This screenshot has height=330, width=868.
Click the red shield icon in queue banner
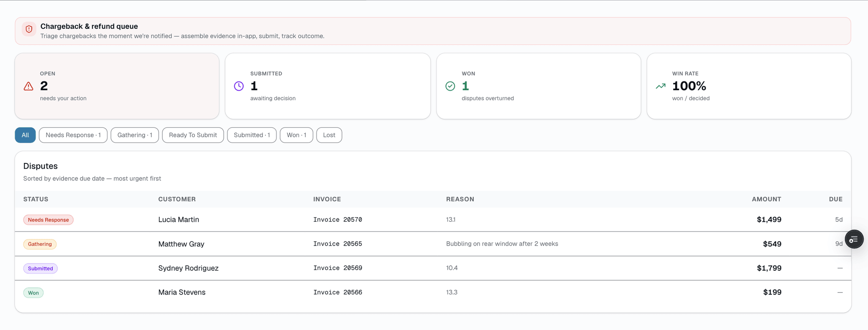tap(29, 29)
